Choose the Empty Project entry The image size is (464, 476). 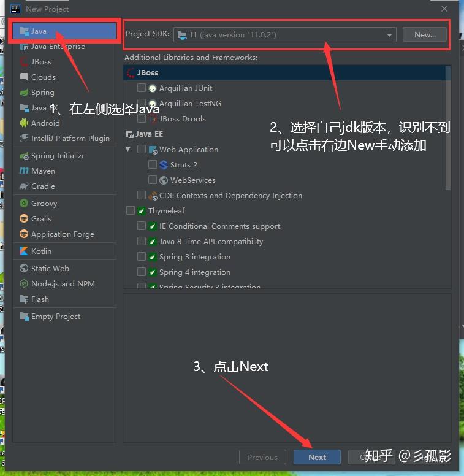64,316
